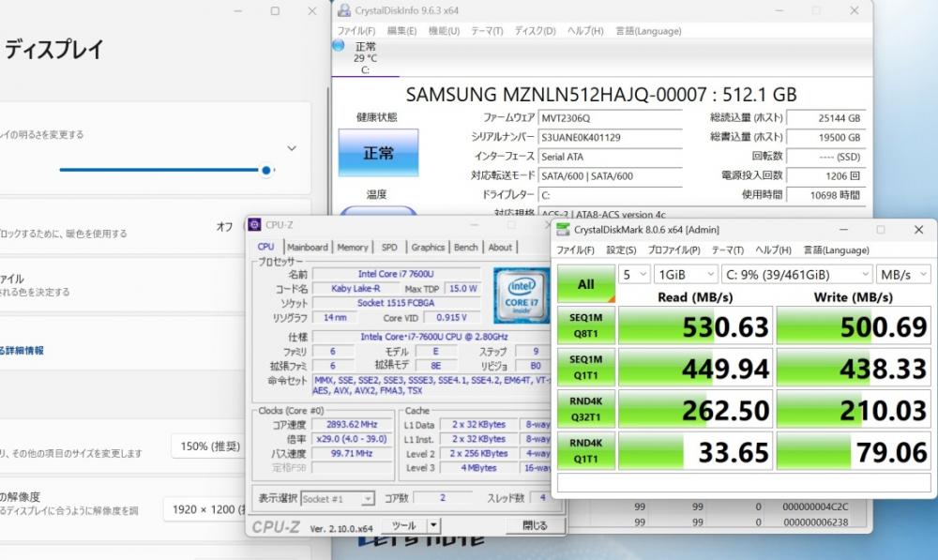Viewport: 938px width, 560px height.
Task: Open the drive dropdown C: 9% (39/461GiB)
Action: click(x=796, y=275)
